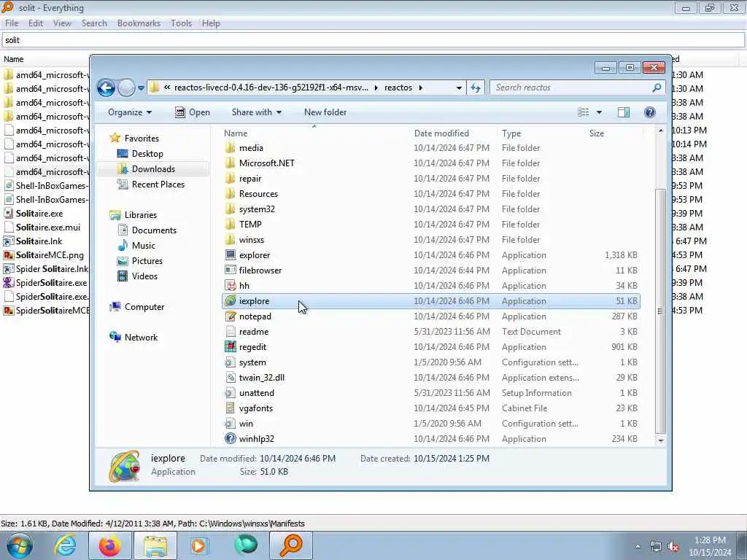Select Recent Places in the navigation pane
This screenshot has width=747, height=560.
point(158,184)
